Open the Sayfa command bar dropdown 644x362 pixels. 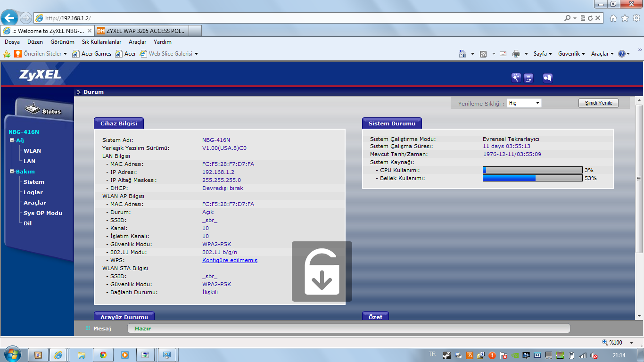[x=543, y=54]
